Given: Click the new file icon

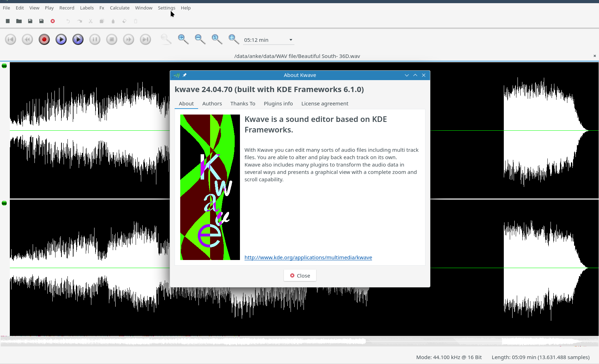Looking at the screenshot, I should 8,21.
